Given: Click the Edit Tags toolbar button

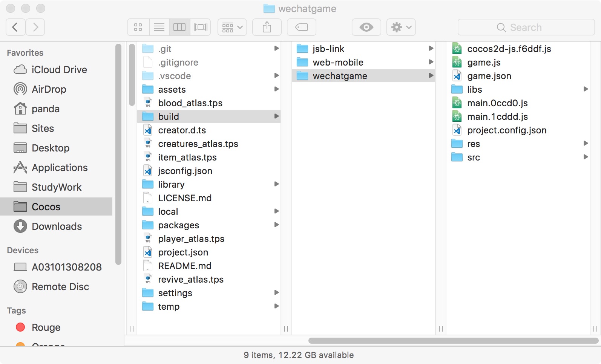Looking at the screenshot, I should tap(302, 27).
